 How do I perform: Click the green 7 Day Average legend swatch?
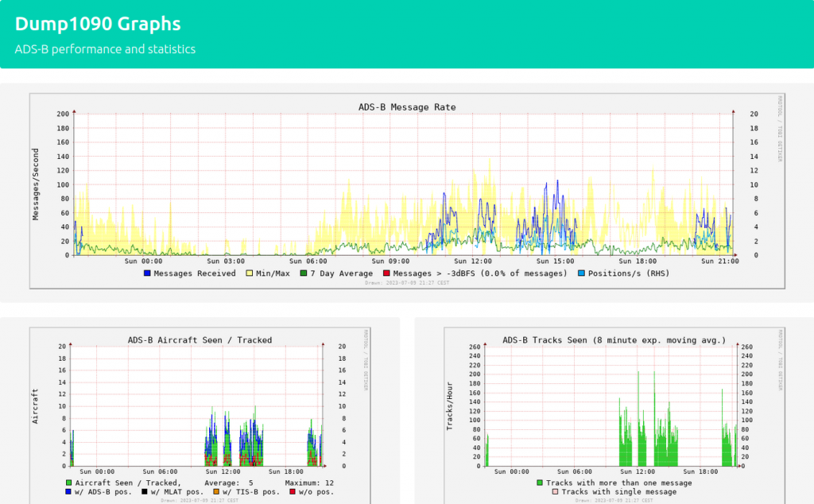tap(304, 273)
